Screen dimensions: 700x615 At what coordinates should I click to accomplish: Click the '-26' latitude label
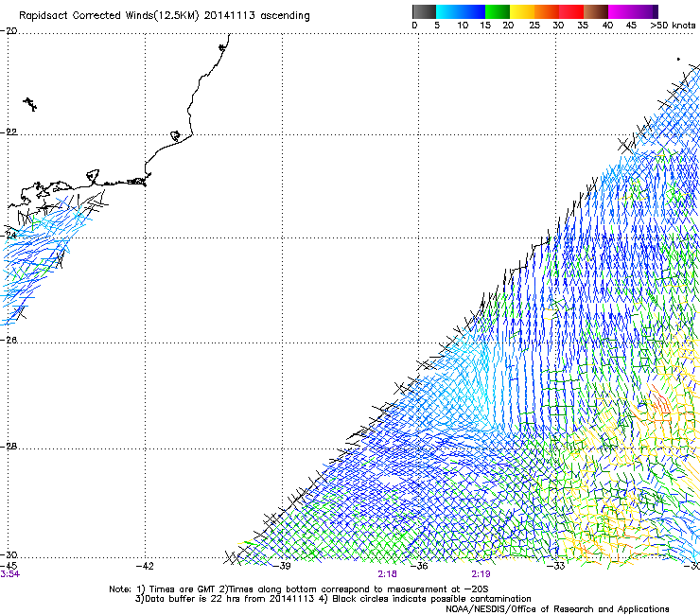9,341
